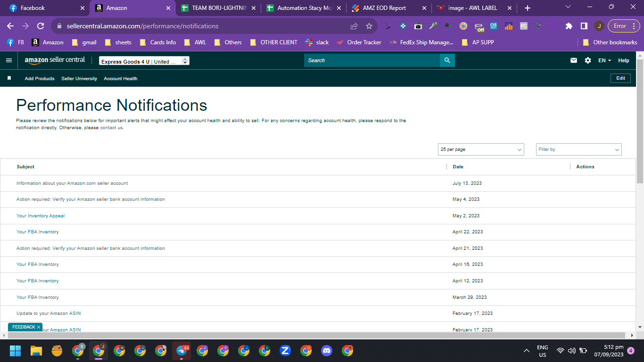Click the Subject column header
This screenshot has width=644, height=362.
click(x=25, y=167)
